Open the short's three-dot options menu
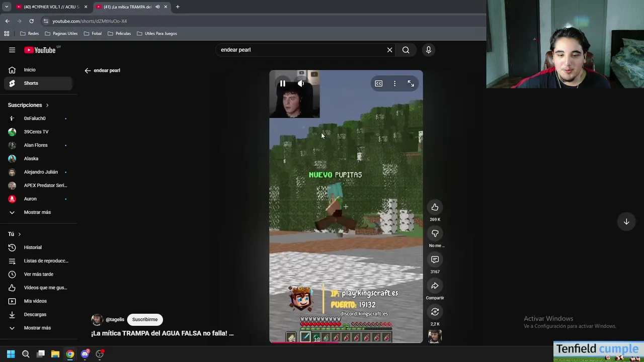The image size is (644, 362). (394, 83)
